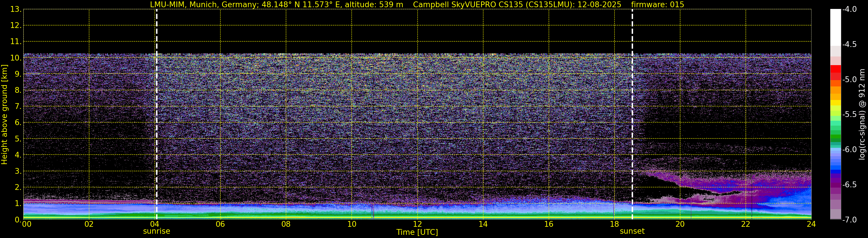The width and height of the screenshot is (868, 238).
Task: Click the "00" tick on the time axis
Action: tap(26, 224)
